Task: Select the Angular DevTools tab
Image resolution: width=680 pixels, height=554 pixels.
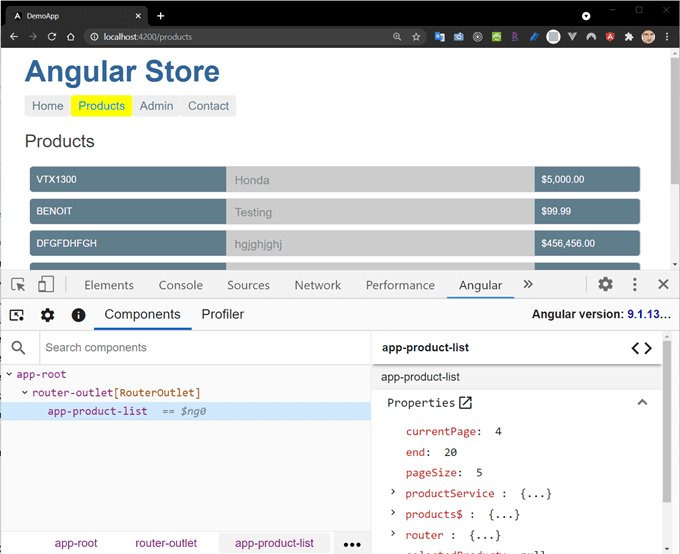Action: point(481,285)
